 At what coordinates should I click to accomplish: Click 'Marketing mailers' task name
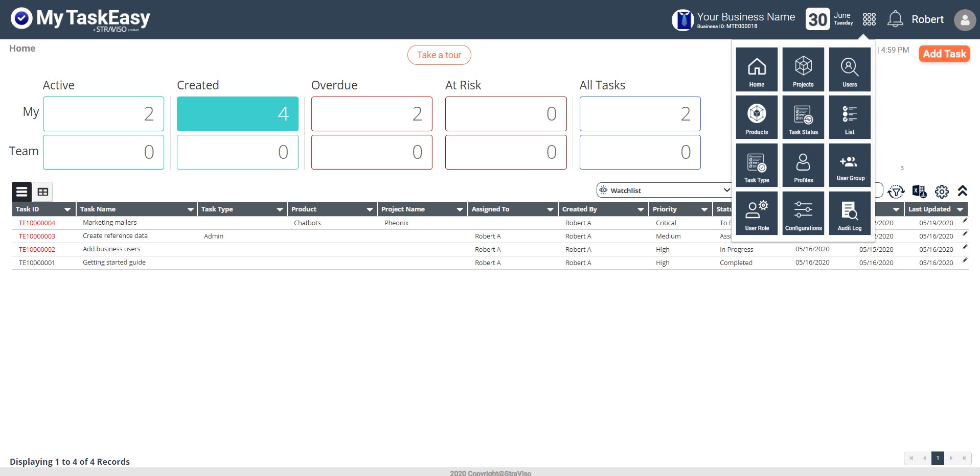click(110, 223)
